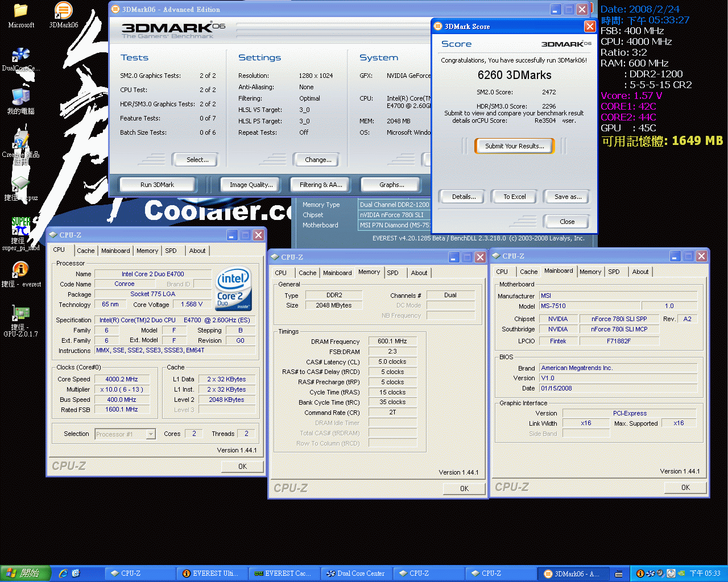The width and height of the screenshot is (728, 582).
Task: Open the 我的電腦 (My Computer) desktop icon
Action: tap(21, 102)
